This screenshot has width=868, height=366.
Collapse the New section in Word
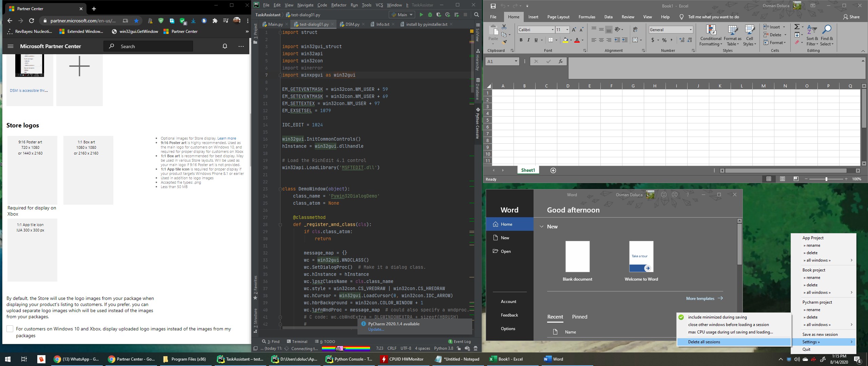point(541,227)
